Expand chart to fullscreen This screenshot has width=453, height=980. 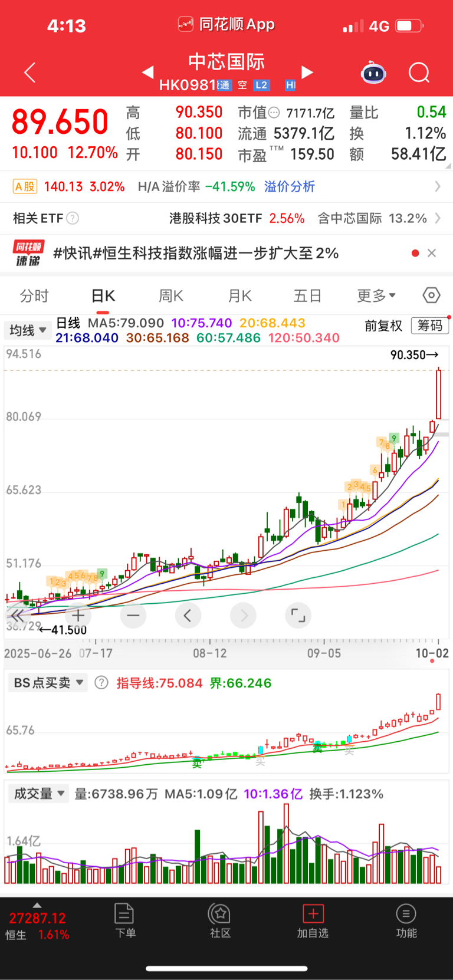pyautogui.click(x=298, y=616)
